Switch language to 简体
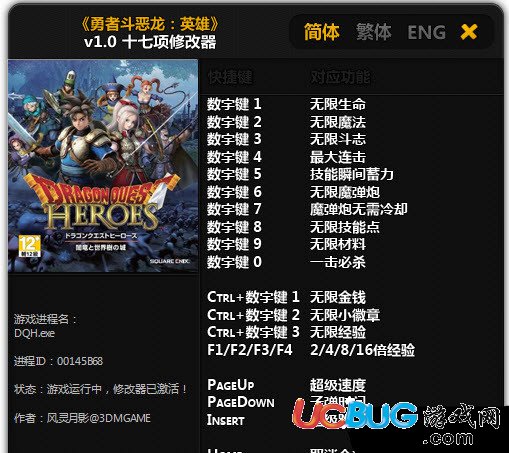 (x=322, y=32)
